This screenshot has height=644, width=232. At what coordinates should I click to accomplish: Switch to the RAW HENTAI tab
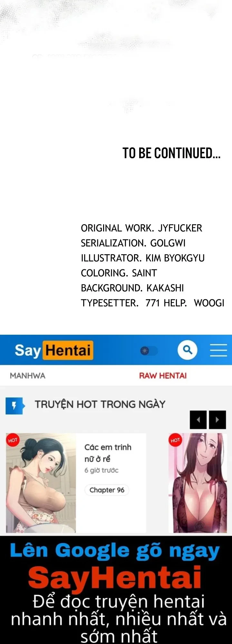(163, 376)
